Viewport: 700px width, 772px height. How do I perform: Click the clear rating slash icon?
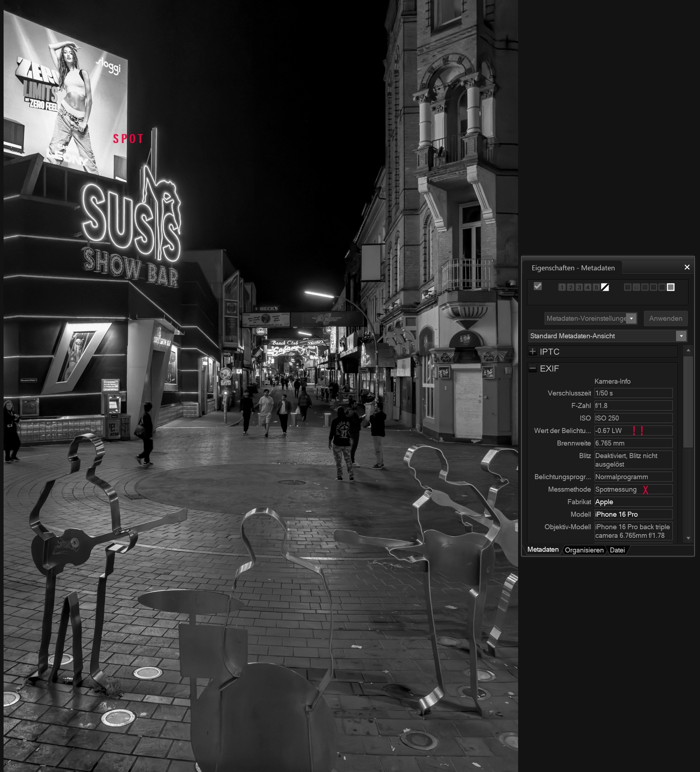click(605, 287)
